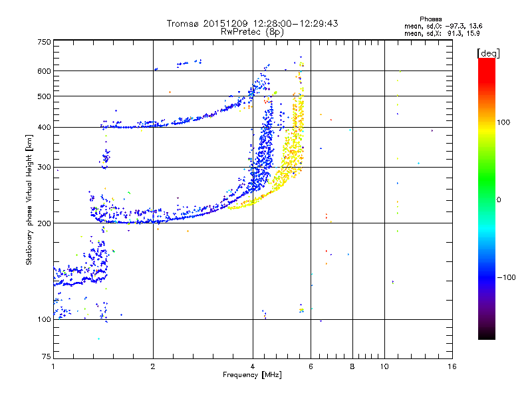Pick the black bottom of the phase colorbar
This screenshot has width=532, height=399.
tap(487, 334)
